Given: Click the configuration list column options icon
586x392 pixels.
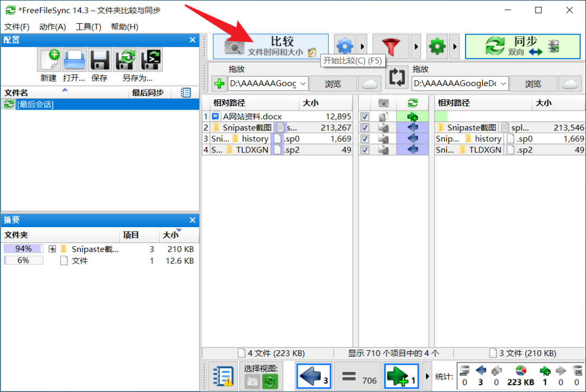Looking at the screenshot, I should click(x=186, y=92).
